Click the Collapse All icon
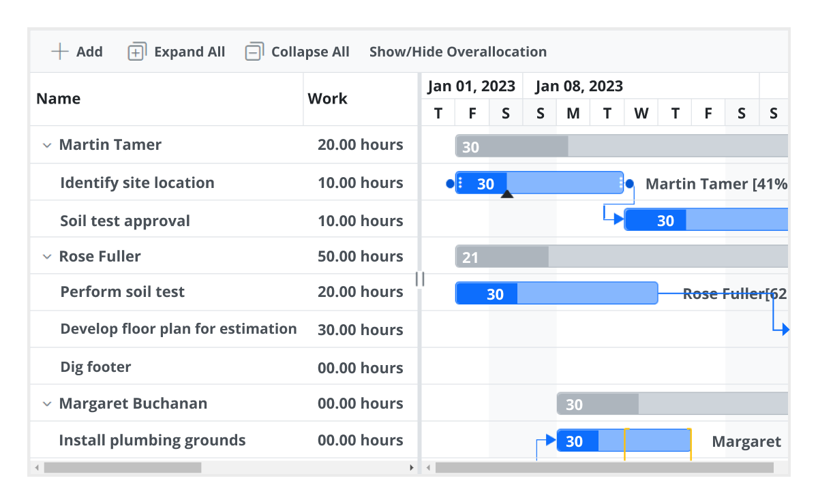Screen dimensions: 818x504 pyautogui.click(x=253, y=50)
